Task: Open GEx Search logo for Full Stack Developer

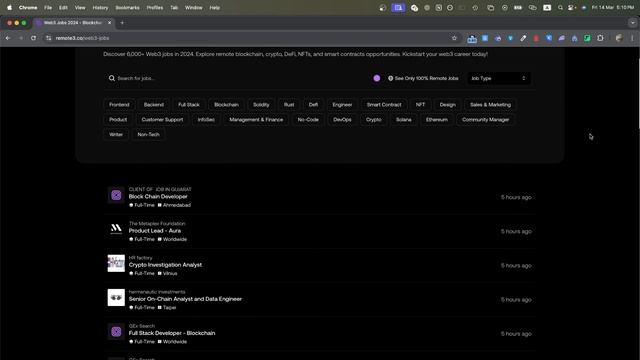Action: [116, 331]
